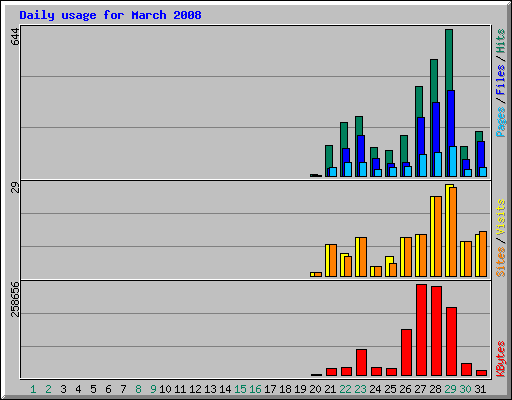The width and height of the screenshot is (512, 400).
Task: Click day 8 on the date axis
Action: pyautogui.click(x=138, y=389)
